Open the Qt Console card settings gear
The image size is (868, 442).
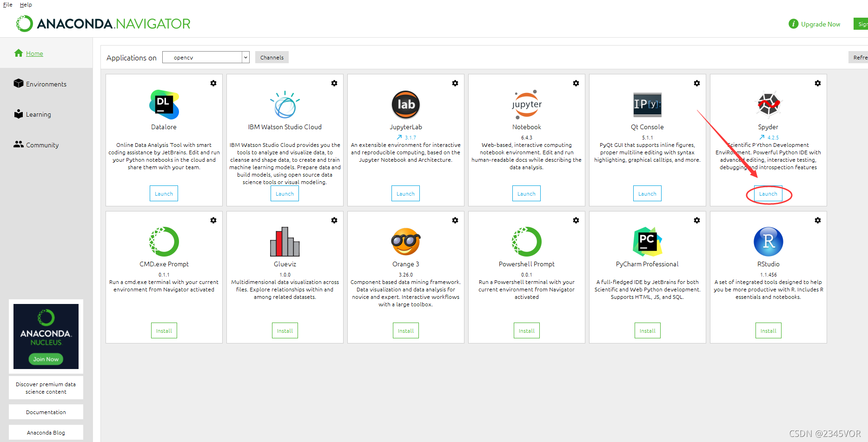click(697, 83)
